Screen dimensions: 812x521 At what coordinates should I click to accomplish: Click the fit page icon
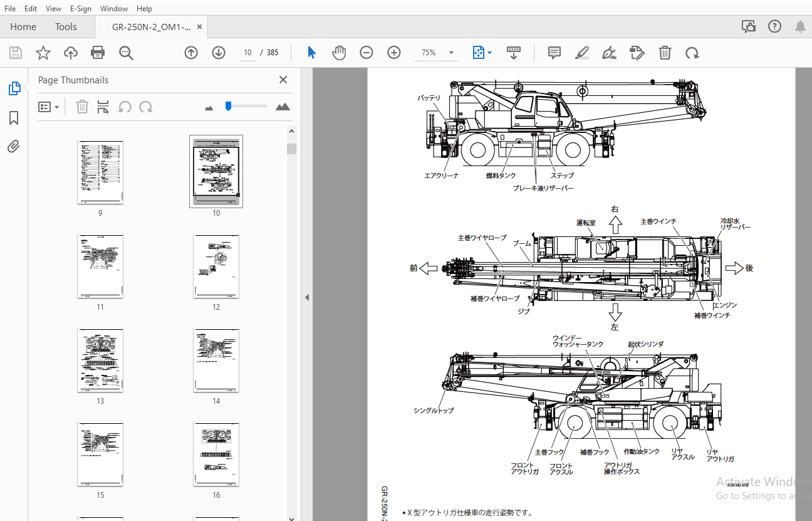pos(478,53)
